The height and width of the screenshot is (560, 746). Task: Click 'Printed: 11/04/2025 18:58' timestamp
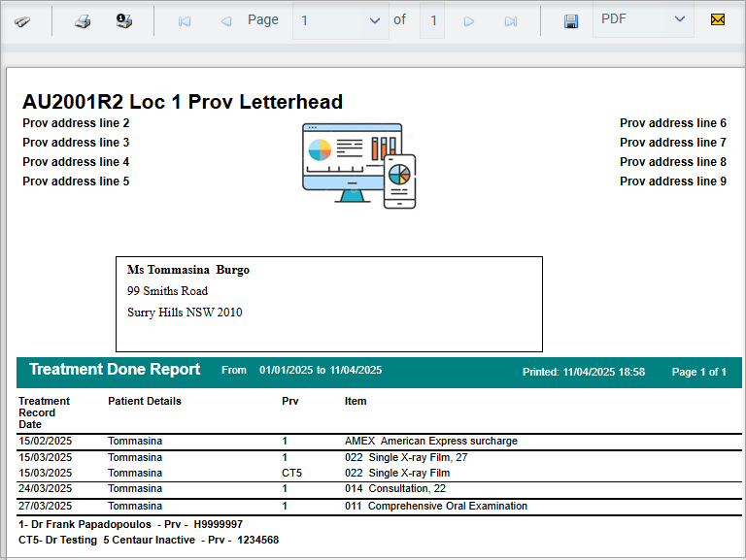[x=584, y=373]
